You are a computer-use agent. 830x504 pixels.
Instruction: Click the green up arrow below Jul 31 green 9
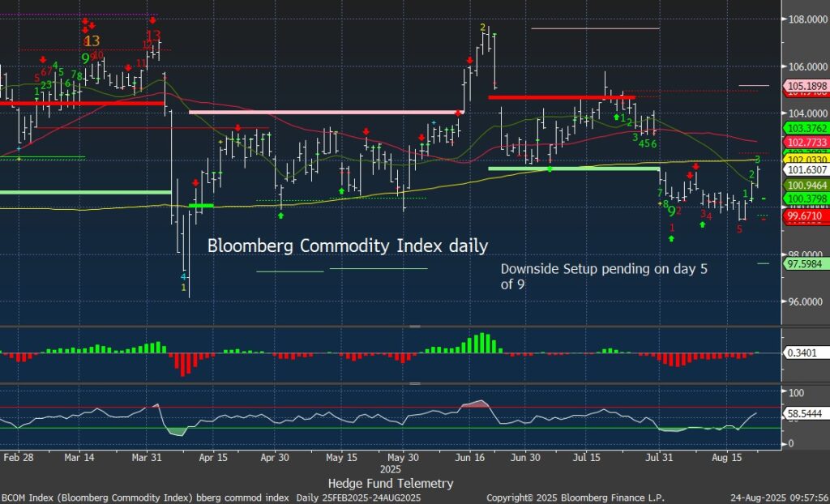click(x=671, y=238)
